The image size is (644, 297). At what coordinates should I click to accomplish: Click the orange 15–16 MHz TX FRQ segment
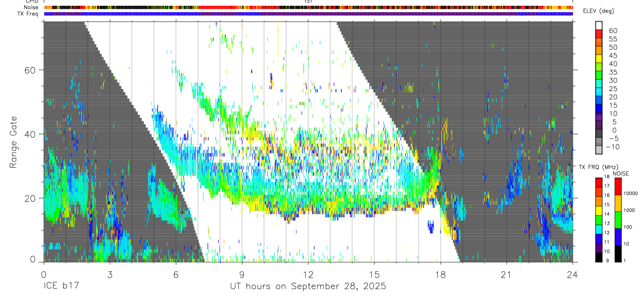[599, 201]
